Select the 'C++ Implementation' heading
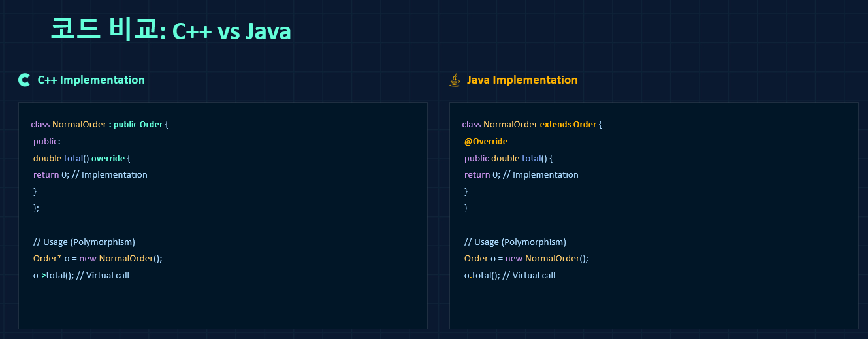The image size is (868, 339). (91, 80)
